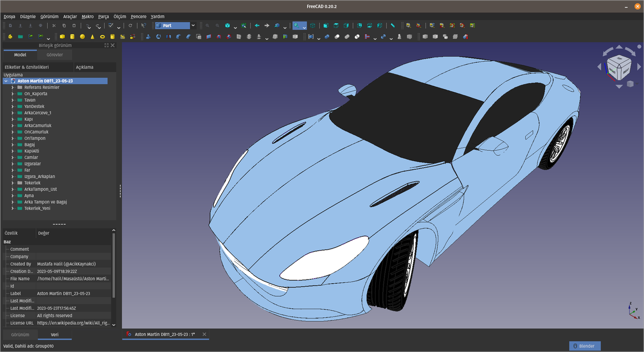Image resolution: width=644 pixels, height=352 pixels.
Task: Toggle 3D measurements display
Action: pyautogui.click(x=462, y=25)
